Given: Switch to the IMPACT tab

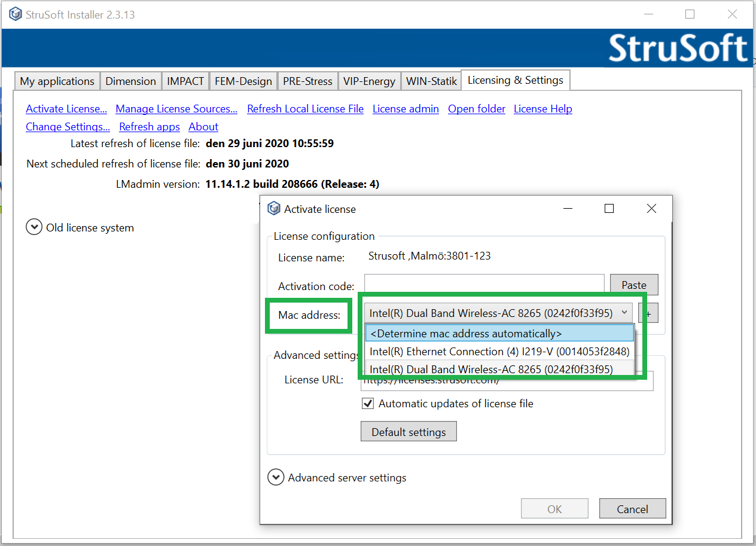Looking at the screenshot, I should (185, 81).
